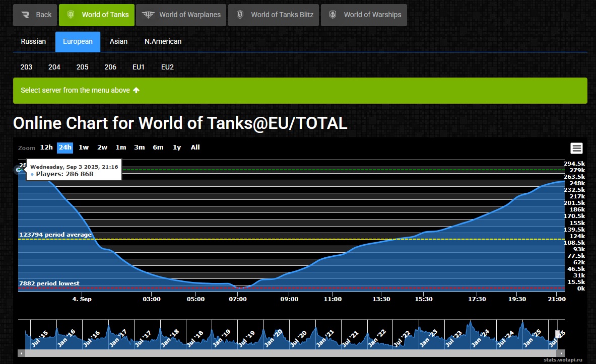
Task: Show All data in chart zoom
Action: (x=195, y=148)
